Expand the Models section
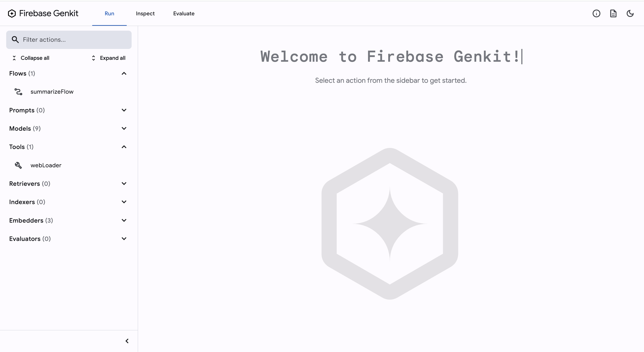The height and width of the screenshot is (352, 644). coord(124,128)
